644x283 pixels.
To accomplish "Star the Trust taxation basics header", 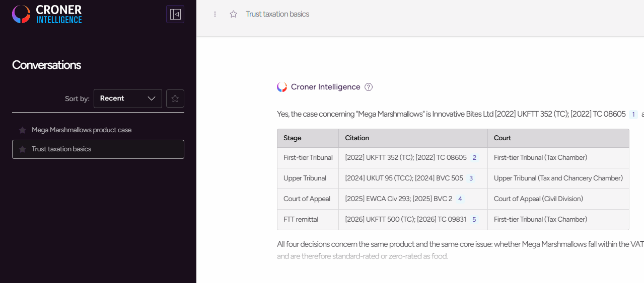I will tap(233, 14).
